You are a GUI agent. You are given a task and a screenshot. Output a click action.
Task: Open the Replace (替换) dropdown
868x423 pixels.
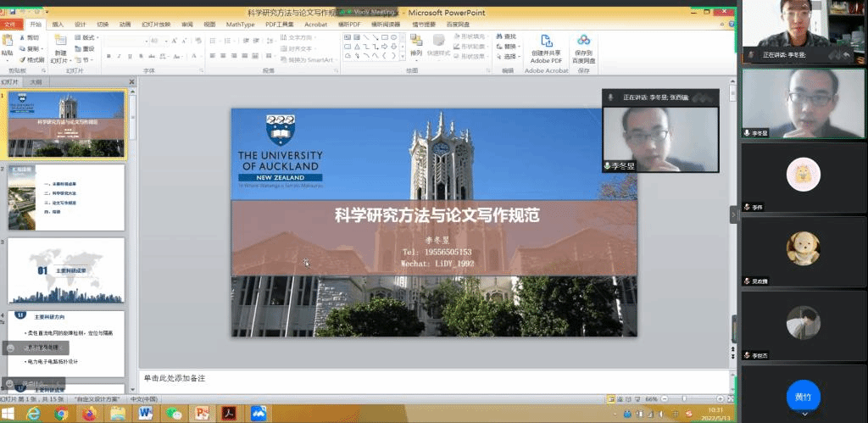pos(509,47)
